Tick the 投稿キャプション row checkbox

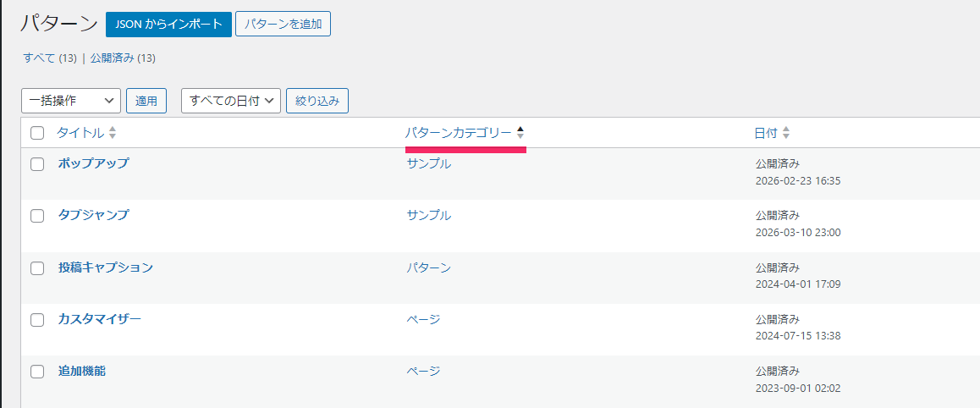[x=37, y=268]
